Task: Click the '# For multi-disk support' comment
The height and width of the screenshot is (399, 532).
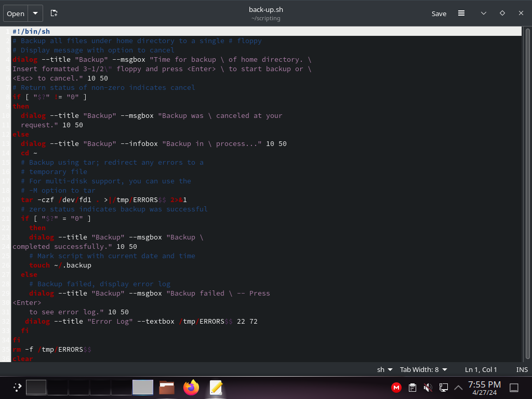Action: (106, 181)
